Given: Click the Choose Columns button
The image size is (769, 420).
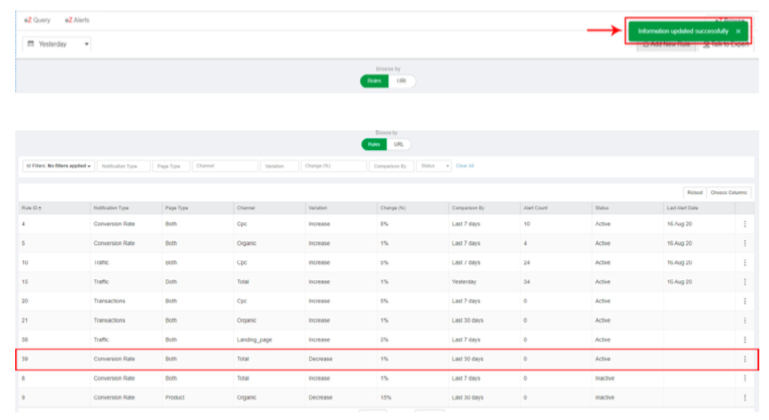Looking at the screenshot, I should tap(729, 192).
